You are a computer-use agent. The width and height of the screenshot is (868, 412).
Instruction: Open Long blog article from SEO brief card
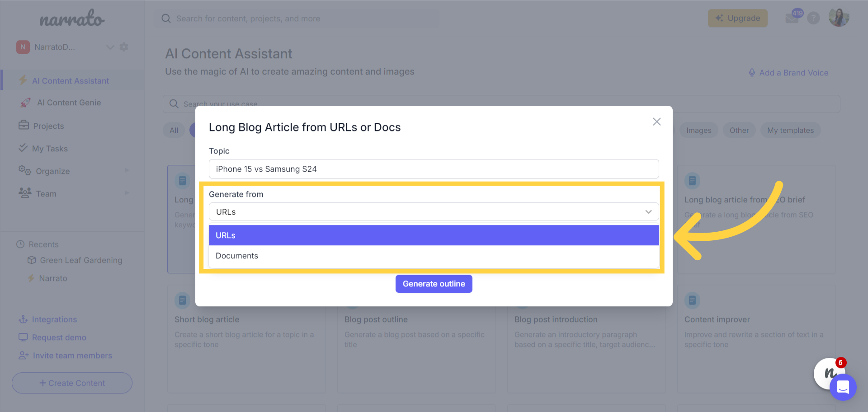click(756, 219)
